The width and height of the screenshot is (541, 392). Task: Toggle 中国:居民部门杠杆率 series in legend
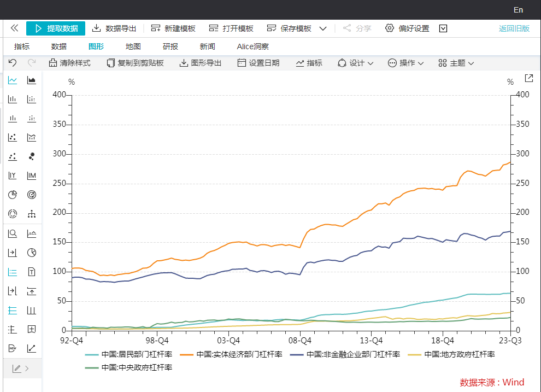click(128, 354)
